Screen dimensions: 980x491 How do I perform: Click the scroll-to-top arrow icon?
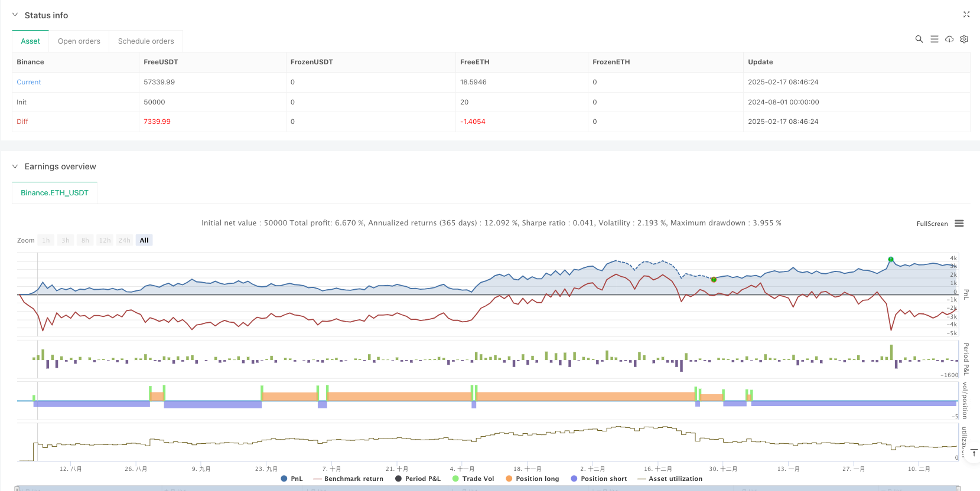click(x=974, y=453)
